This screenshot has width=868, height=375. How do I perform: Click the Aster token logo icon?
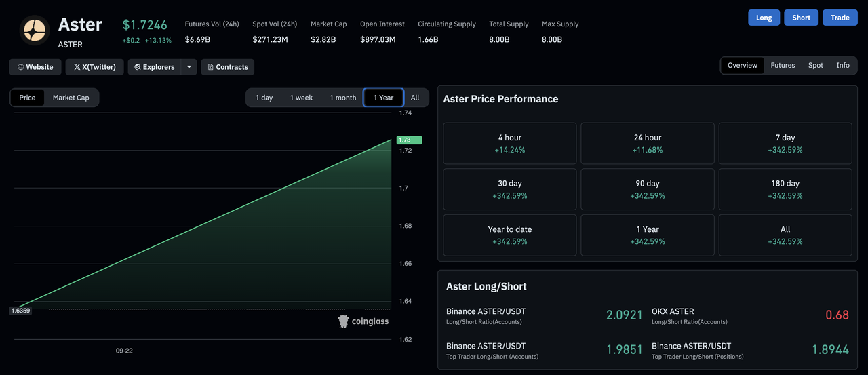coord(34,31)
